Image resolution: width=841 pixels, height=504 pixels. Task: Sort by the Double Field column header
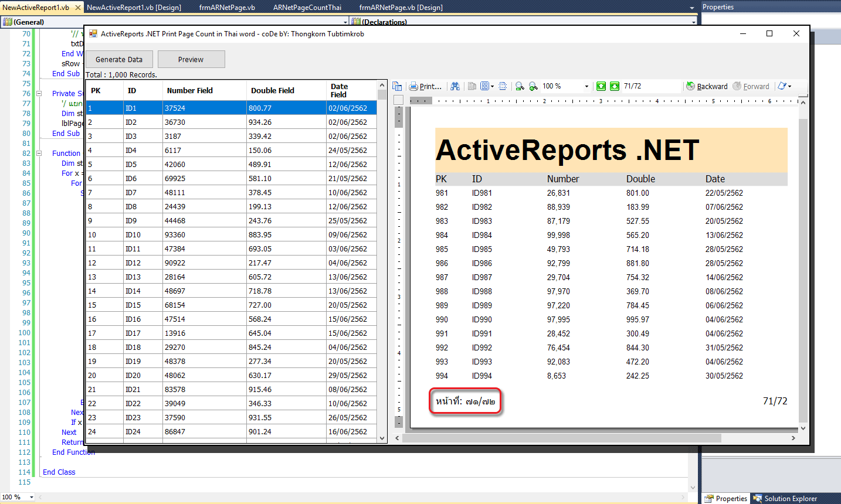287,90
